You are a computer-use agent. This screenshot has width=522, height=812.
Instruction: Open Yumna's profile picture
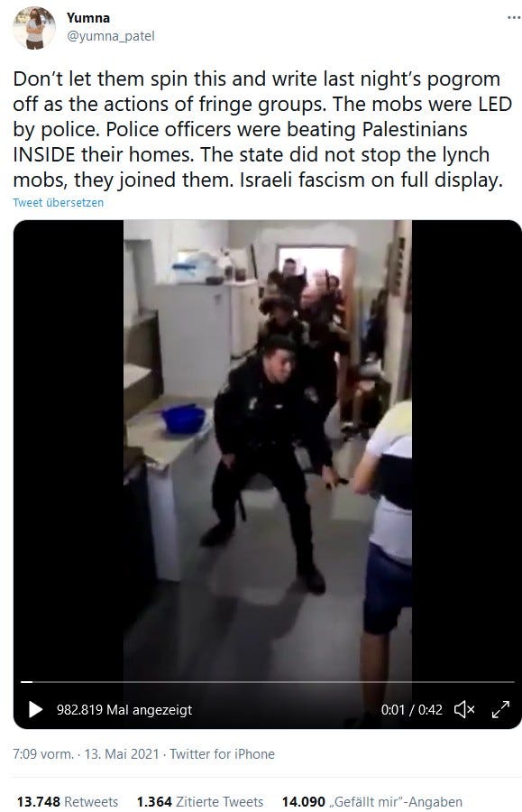click(x=34, y=27)
